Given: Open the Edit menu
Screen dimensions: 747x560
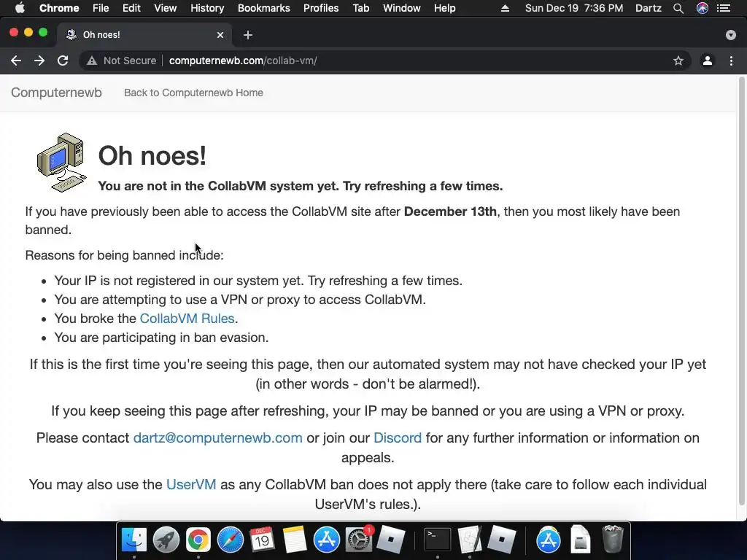Looking at the screenshot, I should pyautogui.click(x=131, y=8).
